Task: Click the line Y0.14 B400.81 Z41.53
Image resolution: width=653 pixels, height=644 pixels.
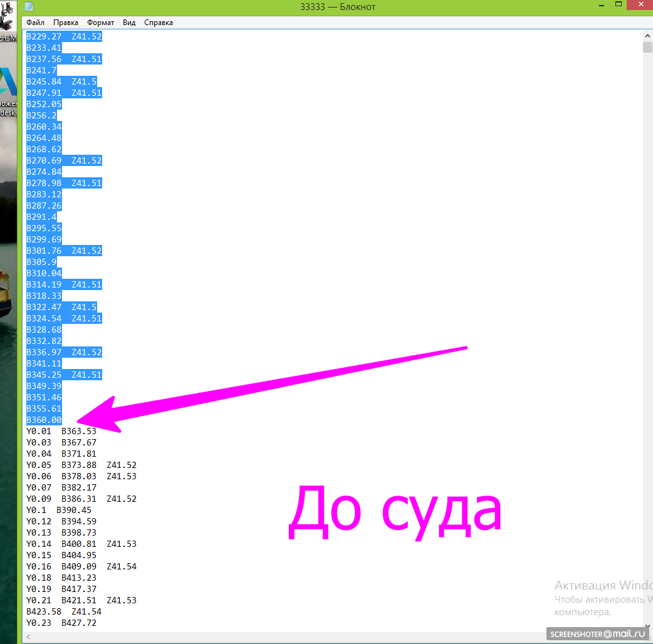Action: coord(81,544)
